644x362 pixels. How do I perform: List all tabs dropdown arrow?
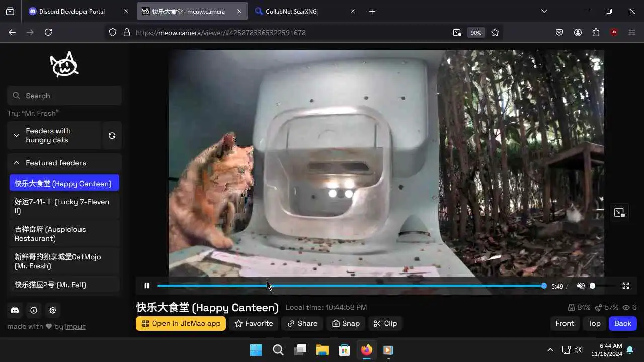coord(544,11)
